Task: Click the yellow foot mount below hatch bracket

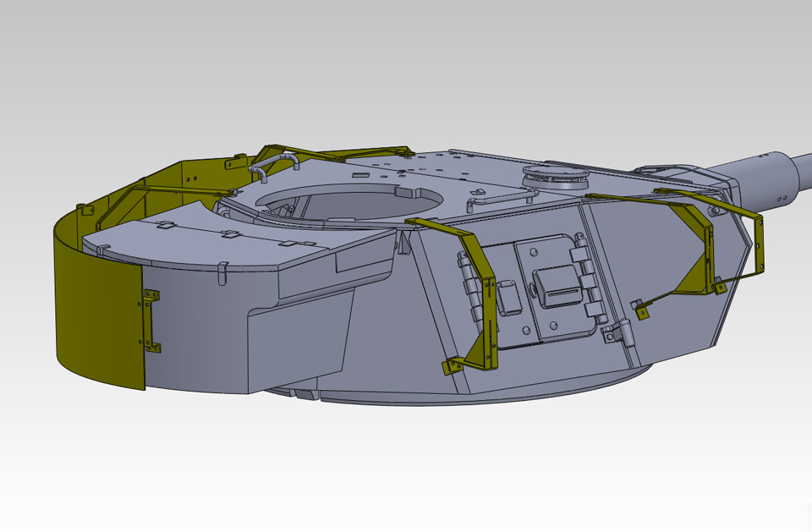Action: point(453,366)
